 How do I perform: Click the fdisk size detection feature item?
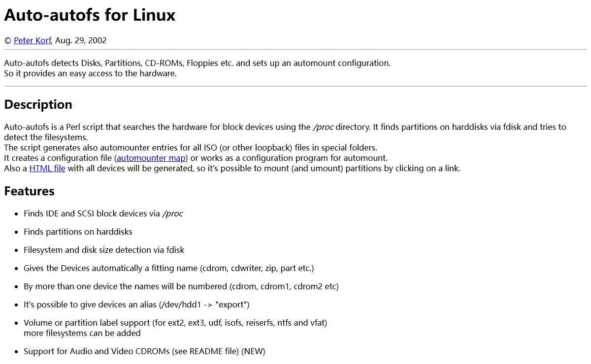coord(104,250)
